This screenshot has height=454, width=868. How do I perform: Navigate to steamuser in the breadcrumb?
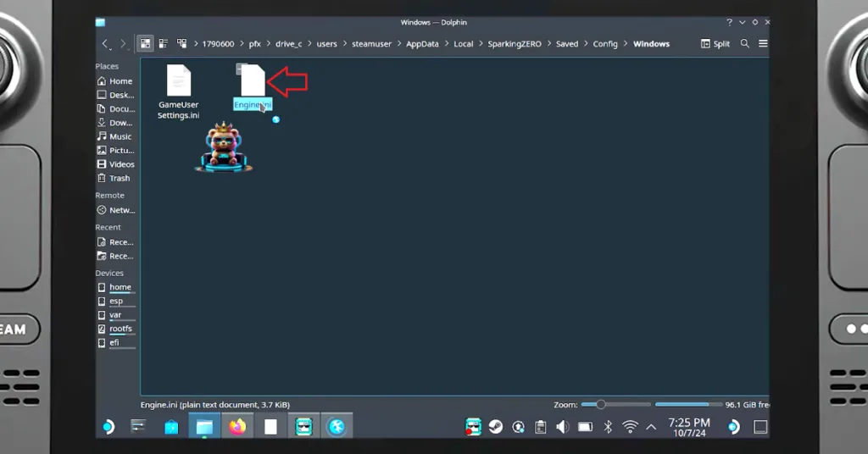[371, 44]
